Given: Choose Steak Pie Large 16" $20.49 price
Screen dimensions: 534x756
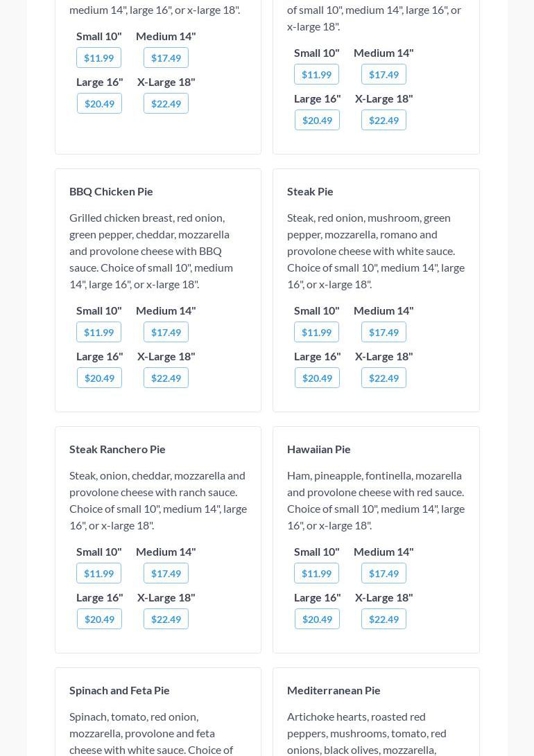Looking at the screenshot, I should [317, 378].
